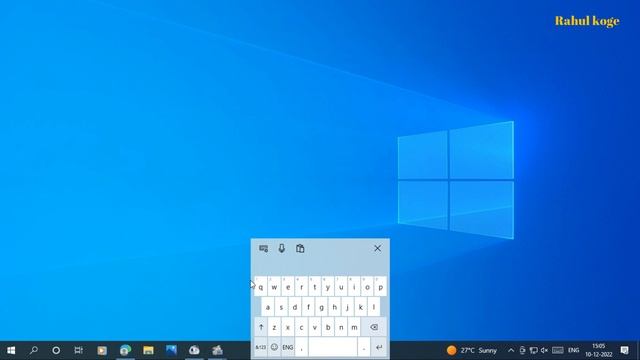Image resolution: width=640 pixels, height=360 pixels.
Task: Tap the c key on touch keyboard
Action: tap(301, 327)
